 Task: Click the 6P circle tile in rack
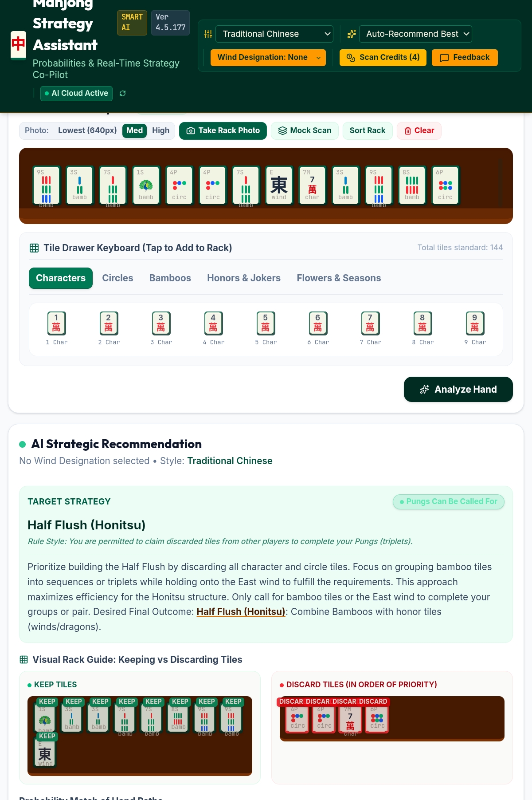pyautogui.click(x=445, y=185)
